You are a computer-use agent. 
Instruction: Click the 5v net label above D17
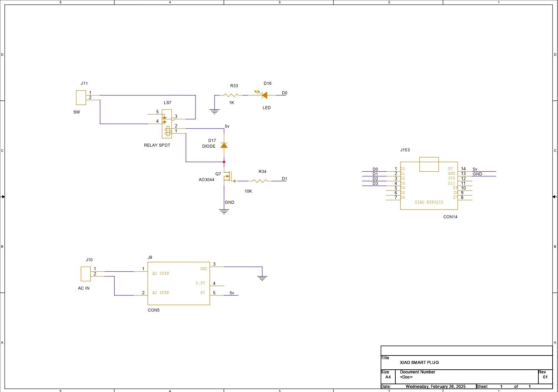(x=227, y=126)
